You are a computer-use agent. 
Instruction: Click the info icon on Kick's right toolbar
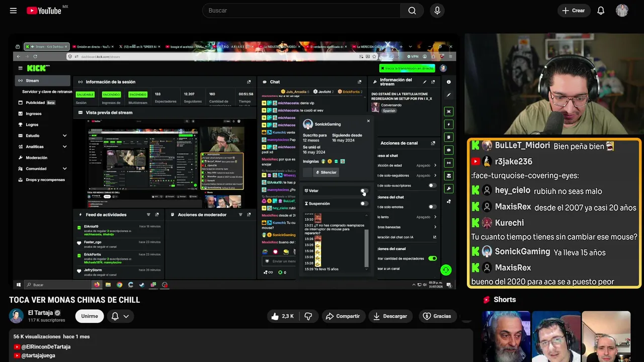coord(449,82)
